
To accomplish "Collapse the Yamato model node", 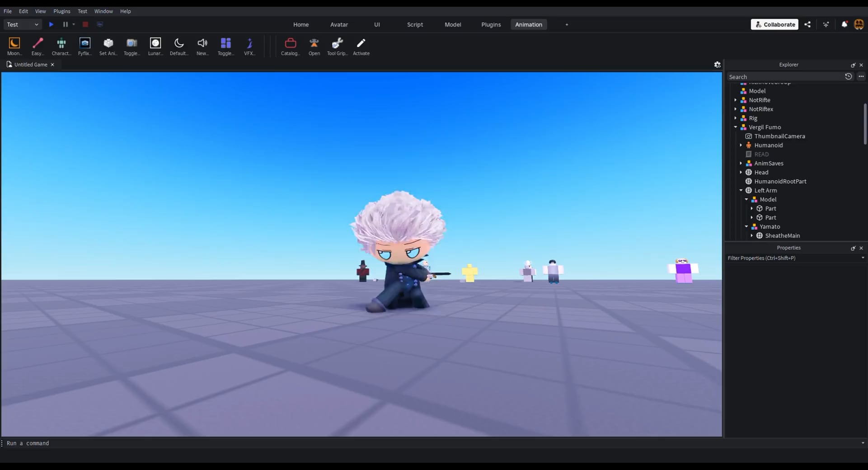I will pos(746,226).
